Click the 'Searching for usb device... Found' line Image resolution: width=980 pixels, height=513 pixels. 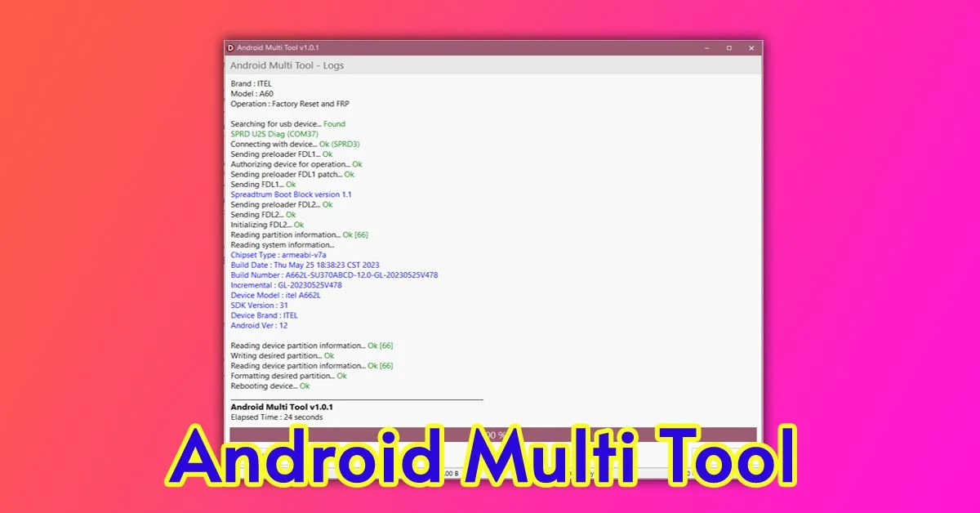tap(288, 124)
